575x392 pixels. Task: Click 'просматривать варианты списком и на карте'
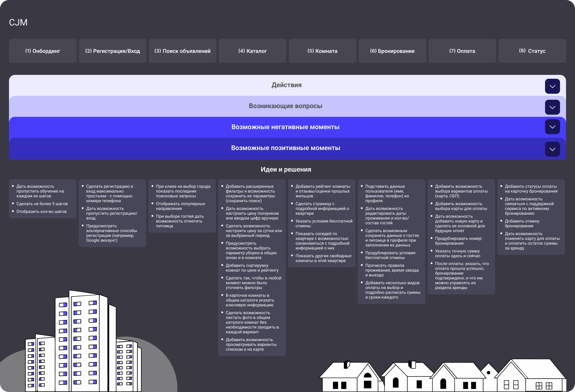point(251,344)
